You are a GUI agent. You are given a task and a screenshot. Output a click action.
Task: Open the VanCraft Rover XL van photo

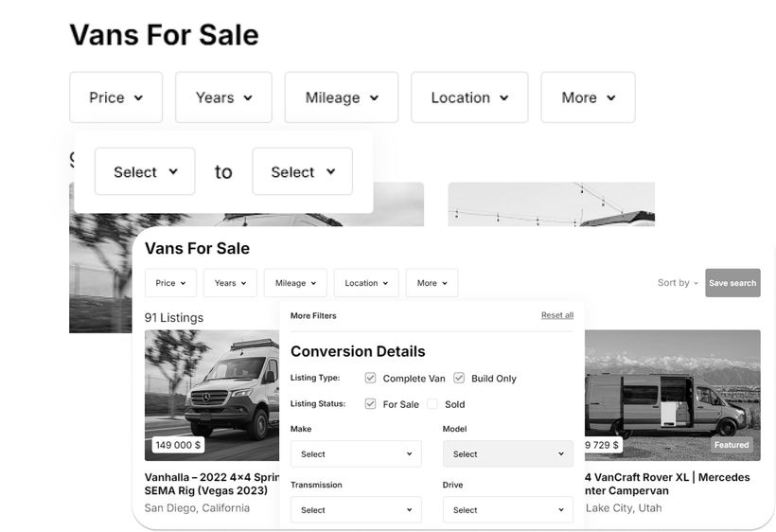673,396
